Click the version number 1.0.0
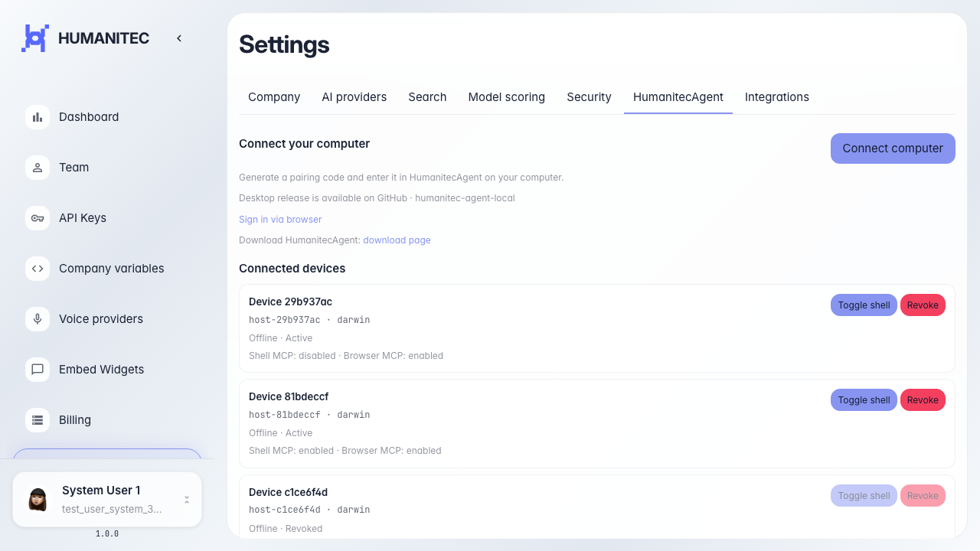Viewport: 980px width, 551px height. click(x=107, y=534)
